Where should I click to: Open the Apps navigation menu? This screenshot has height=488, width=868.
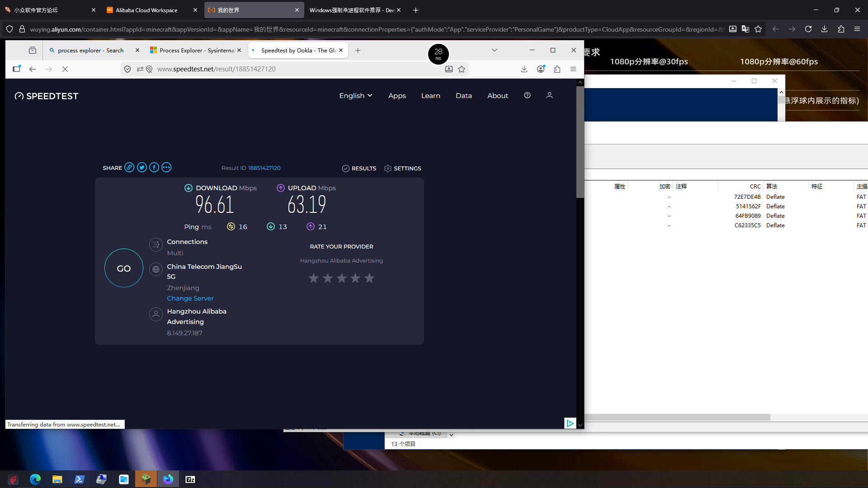click(396, 95)
